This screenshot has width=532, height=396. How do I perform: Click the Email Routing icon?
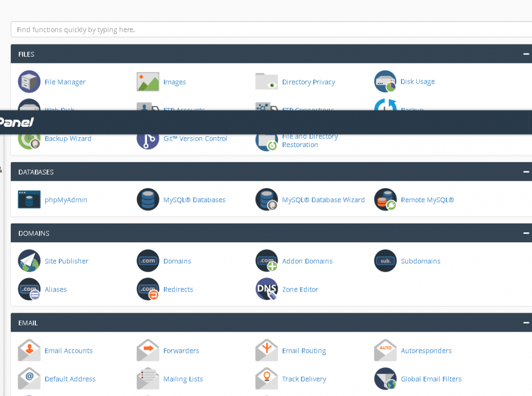pyautogui.click(x=267, y=350)
